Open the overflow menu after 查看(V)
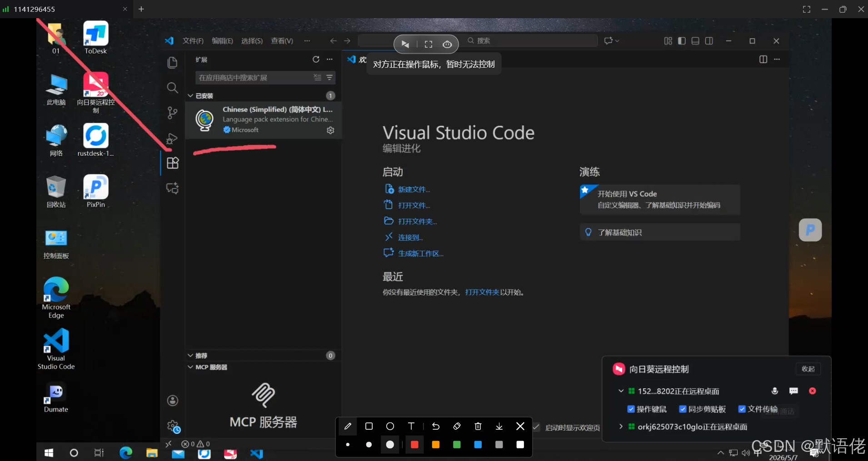Viewport: 868px width, 461px height. [307, 41]
